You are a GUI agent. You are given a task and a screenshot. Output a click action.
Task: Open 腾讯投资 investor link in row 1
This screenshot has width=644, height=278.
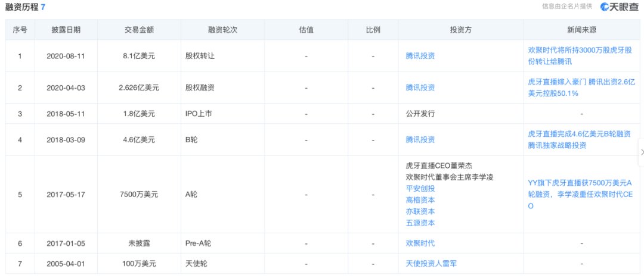420,56
